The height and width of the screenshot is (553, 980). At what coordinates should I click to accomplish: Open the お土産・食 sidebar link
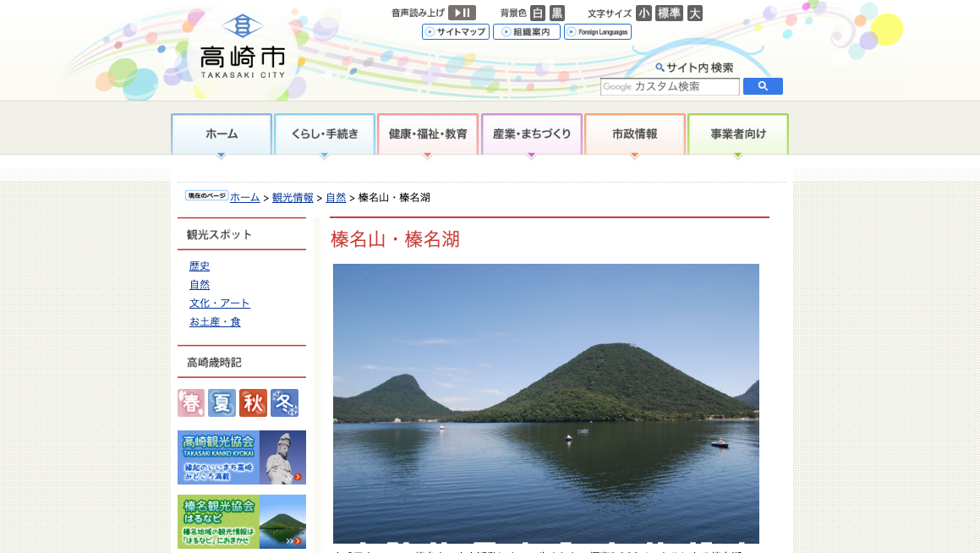(215, 322)
